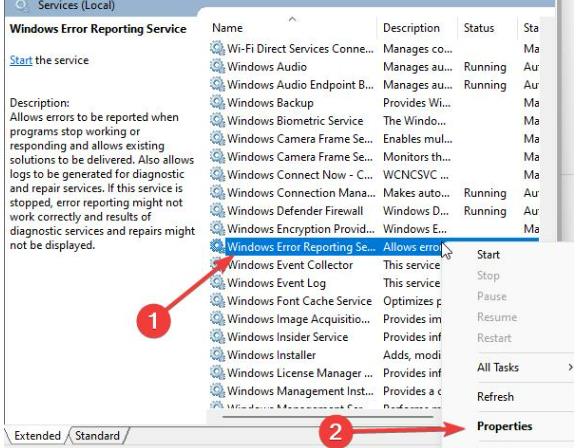This screenshot has height=448, width=587.
Task: Choose Pause in the context menu
Action: (492, 296)
